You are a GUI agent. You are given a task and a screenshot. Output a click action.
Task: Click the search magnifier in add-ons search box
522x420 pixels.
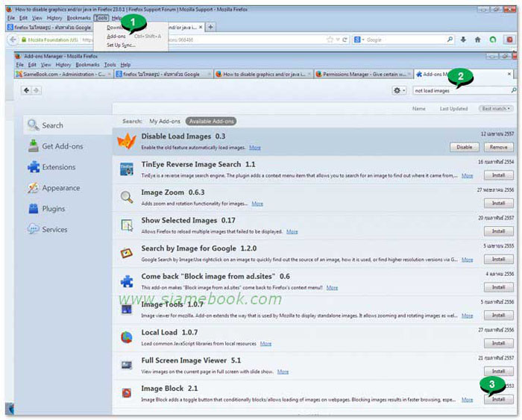click(x=514, y=90)
